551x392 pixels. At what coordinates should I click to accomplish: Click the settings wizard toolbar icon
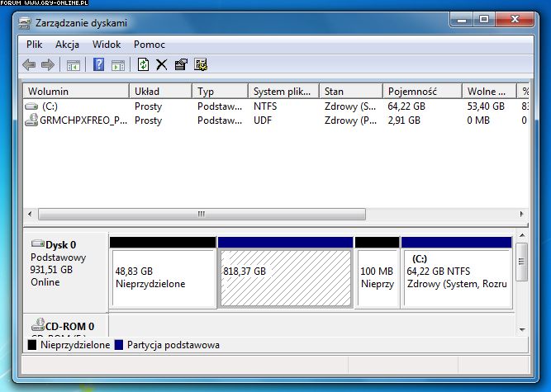201,64
